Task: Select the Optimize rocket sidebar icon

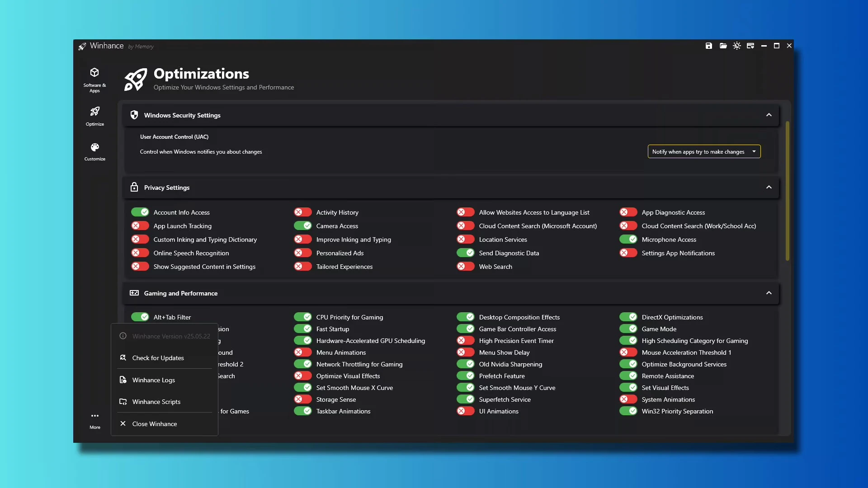Action: [94, 116]
